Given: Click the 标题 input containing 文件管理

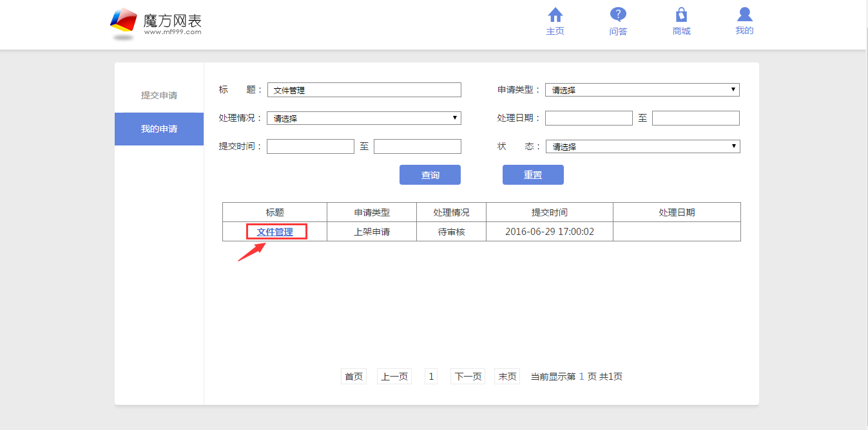Looking at the screenshot, I should click(x=364, y=90).
